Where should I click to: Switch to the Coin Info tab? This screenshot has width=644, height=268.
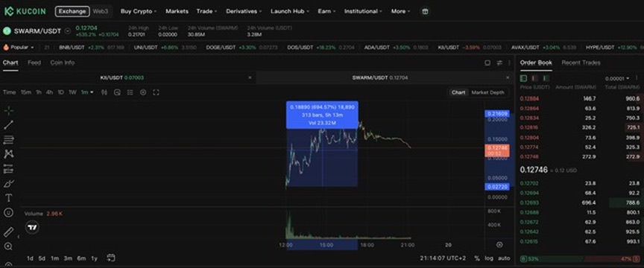point(63,63)
